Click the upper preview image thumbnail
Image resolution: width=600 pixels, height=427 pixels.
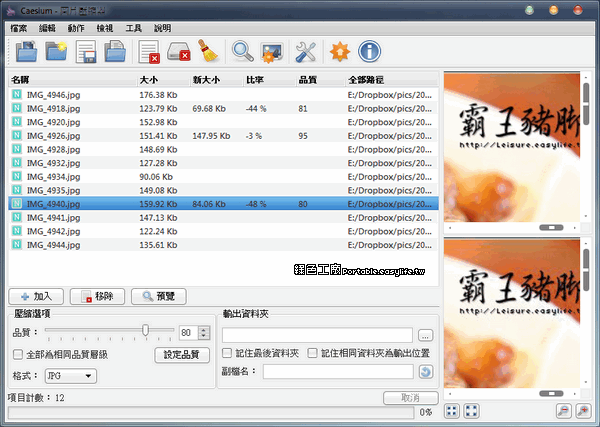point(512,148)
